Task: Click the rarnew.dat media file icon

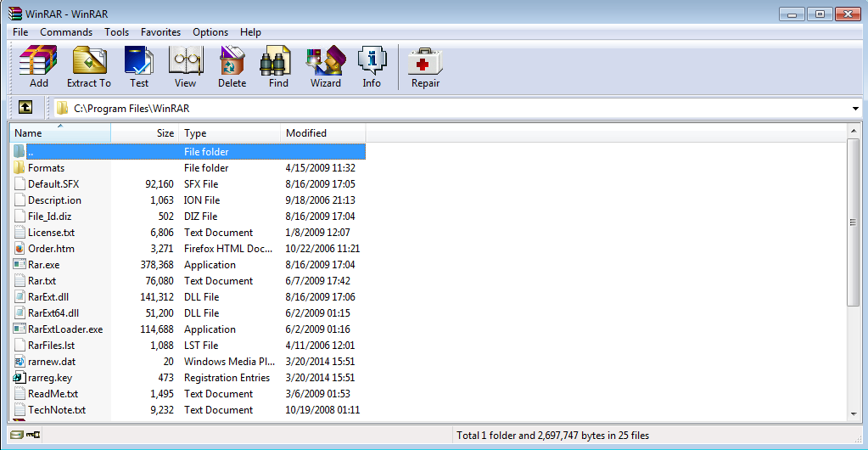Action: pyautogui.click(x=20, y=362)
